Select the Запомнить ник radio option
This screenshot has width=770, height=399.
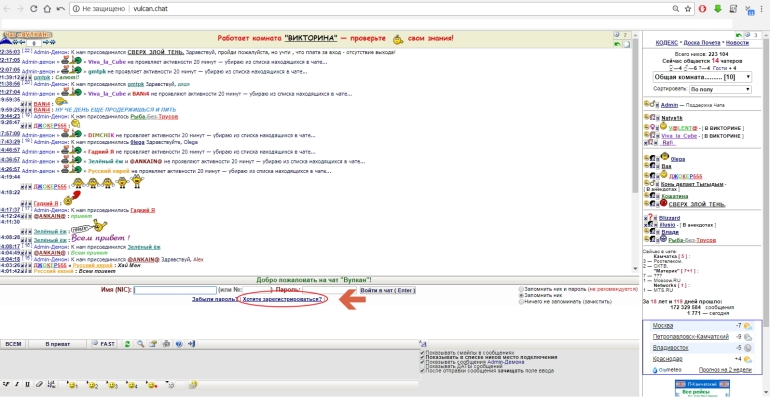pos(521,295)
